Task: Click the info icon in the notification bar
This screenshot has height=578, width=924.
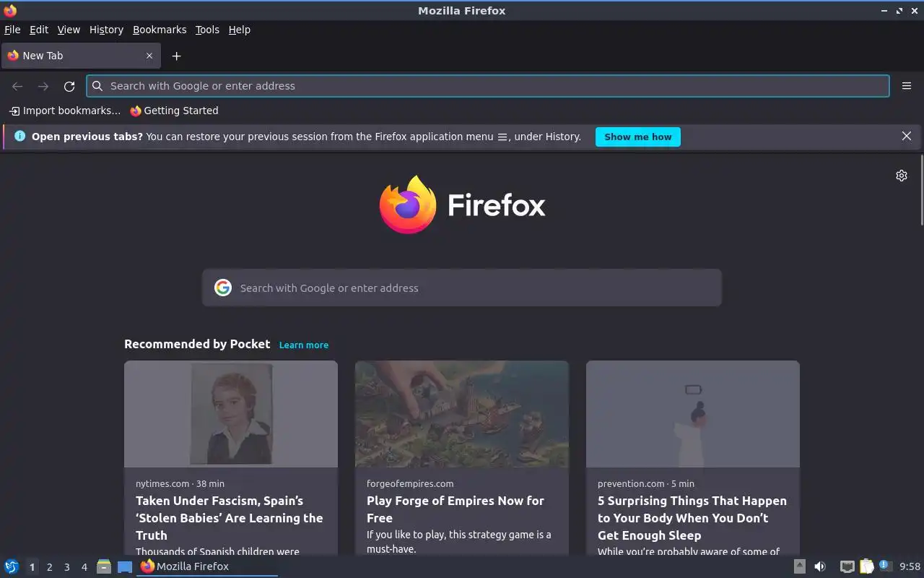Action: coord(19,136)
